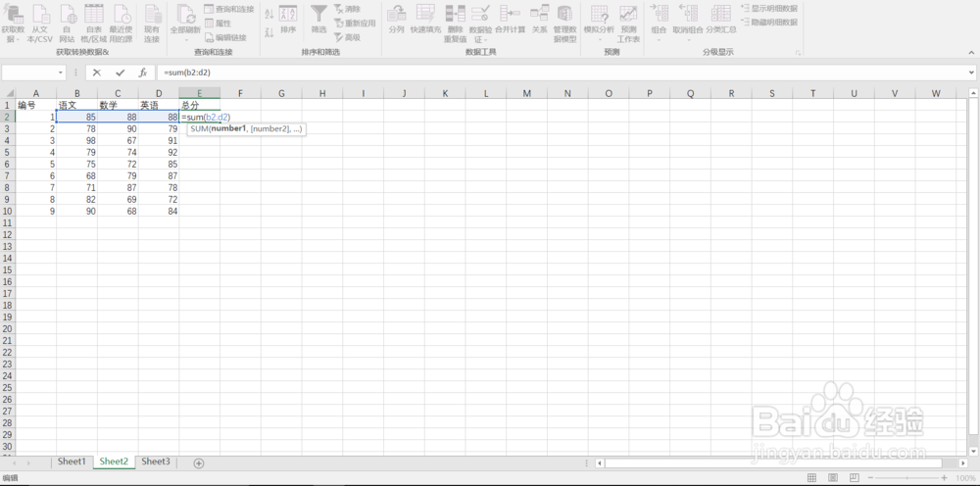Open 最近使用的源 list

(x=121, y=24)
